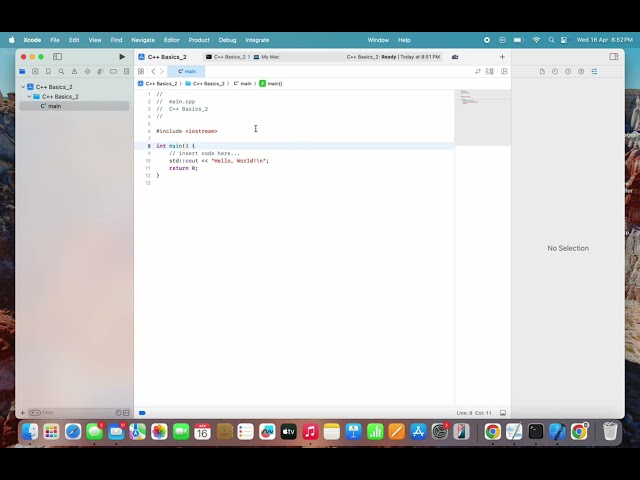The height and width of the screenshot is (480, 640).
Task: Add new file with navigator plus button
Action: pos(22,413)
